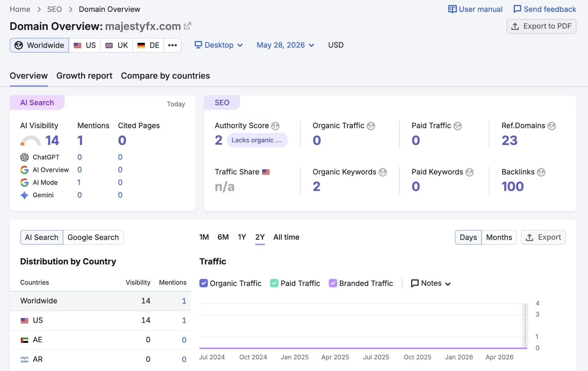Click the globe icon beside Paid Traffic
Viewport: 588px width, 371px height.
(458, 126)
